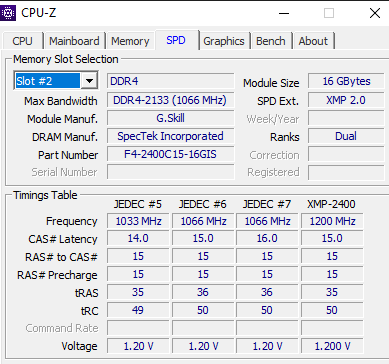Click the JEDEC #7 column header
This screenshot has width=389, height=364.
[x=267, y=204]
